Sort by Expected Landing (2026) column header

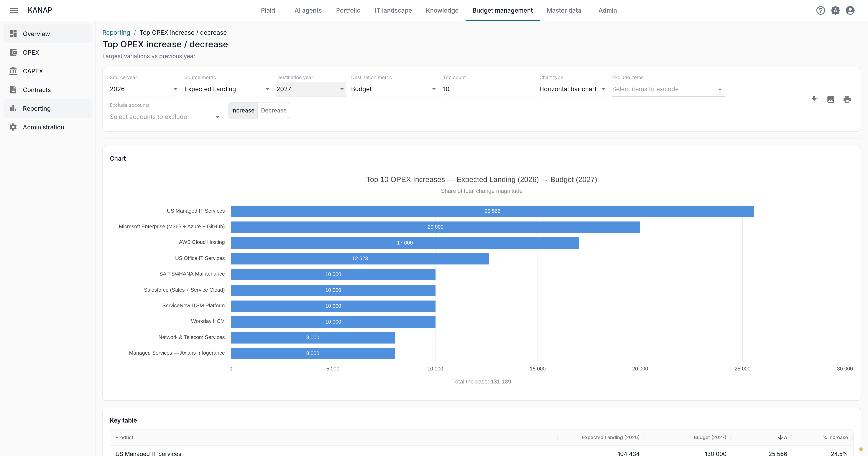(x=611, y=438)
